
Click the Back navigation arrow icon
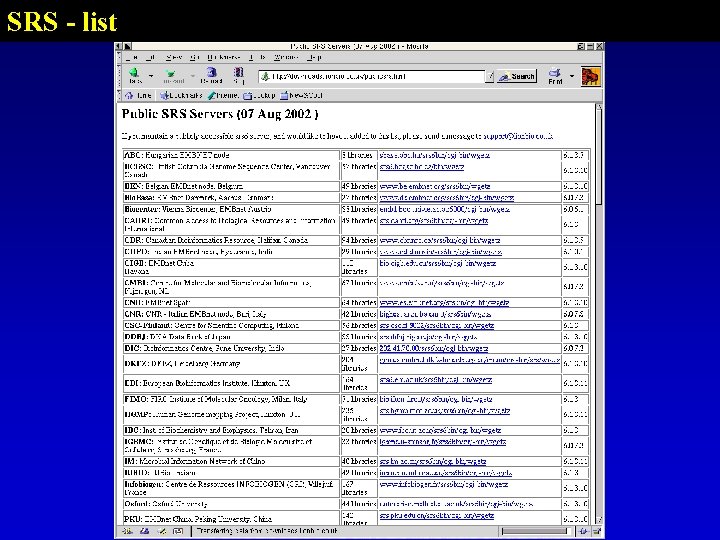point(134,73)
